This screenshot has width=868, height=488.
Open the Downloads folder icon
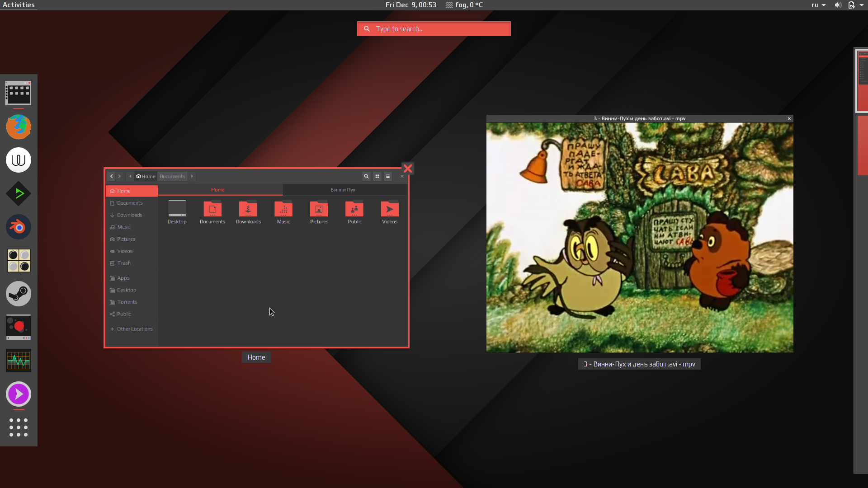[248, 212]
